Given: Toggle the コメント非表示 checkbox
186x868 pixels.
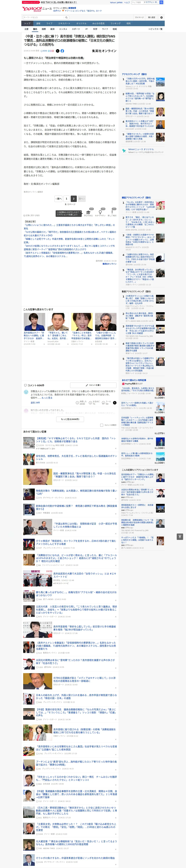Looking at the screenshot, I should click(x=102, y=425).
